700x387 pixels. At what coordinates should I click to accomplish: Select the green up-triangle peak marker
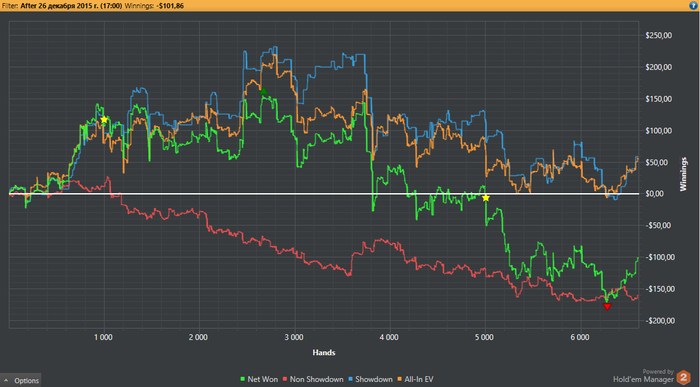pos(264,92)
